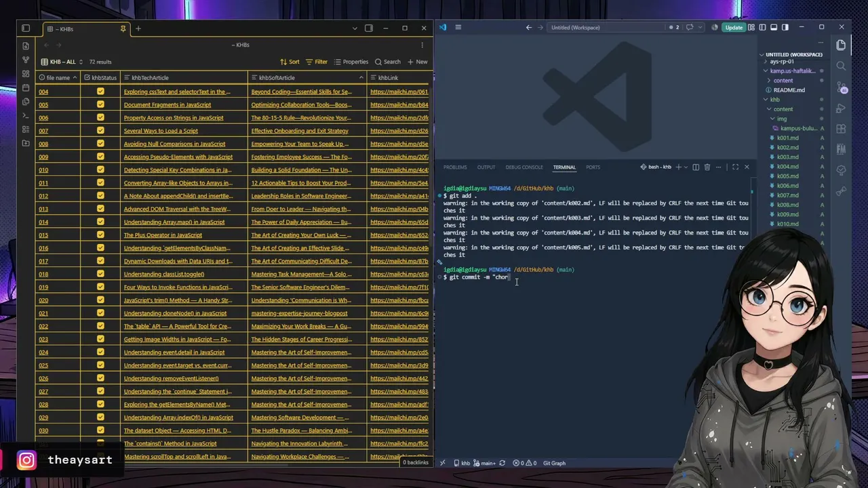Image resolution: width=868 pixels, height=488 pixels.
Task: Open Obsidian tab list dropdown chevron
Action: [354, 28]
